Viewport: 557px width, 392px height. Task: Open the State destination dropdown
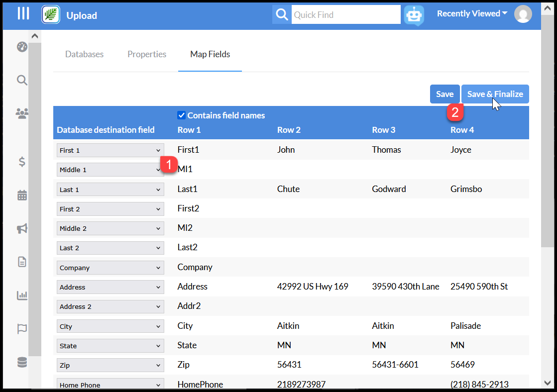[x=111, y=346]
